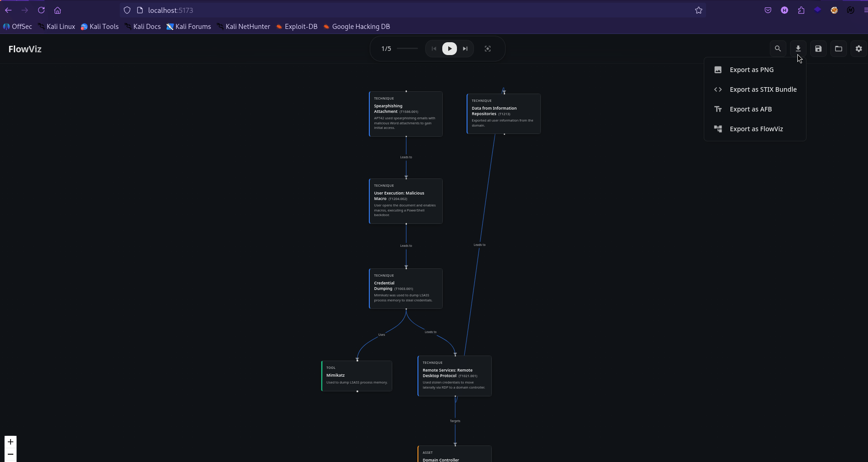The height and width of the screenshot is (462, 868).
Task: Click the download/export icon
Action: coord(798,49)
